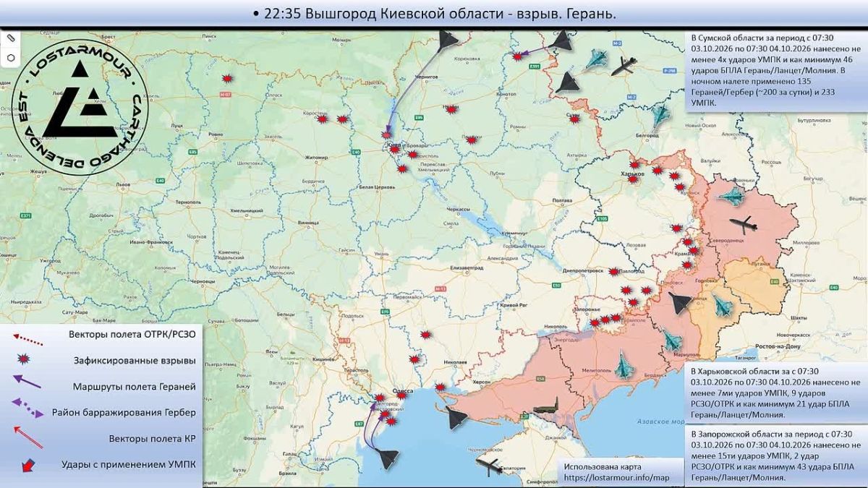Screen dimensions: 868x488
Task: Click the fighter jet icon over Sumy region
Action: point(596,59)
